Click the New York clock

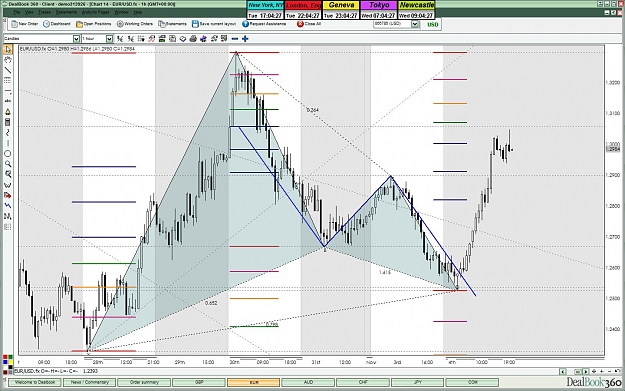tap(265, 10)
